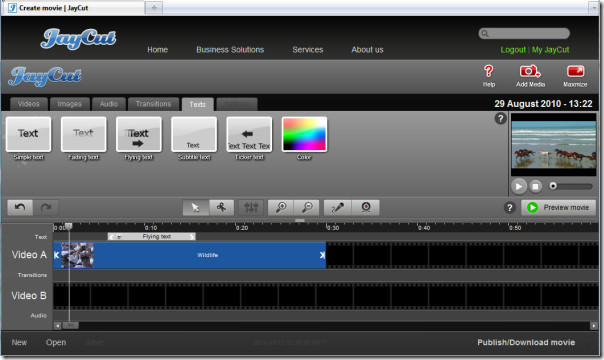Play the preview video

pos(519,186)
